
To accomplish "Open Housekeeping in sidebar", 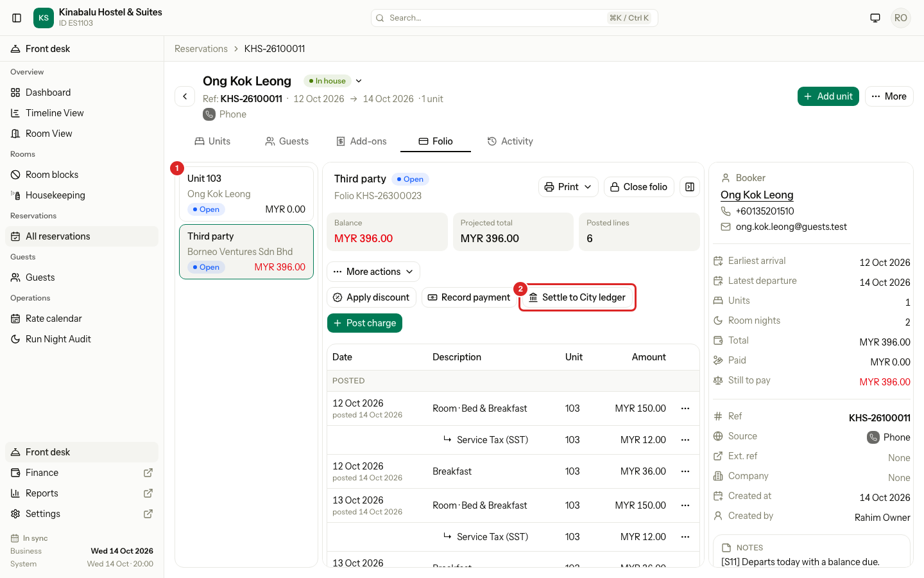I will pyautogui.click(x=81, y=195).
